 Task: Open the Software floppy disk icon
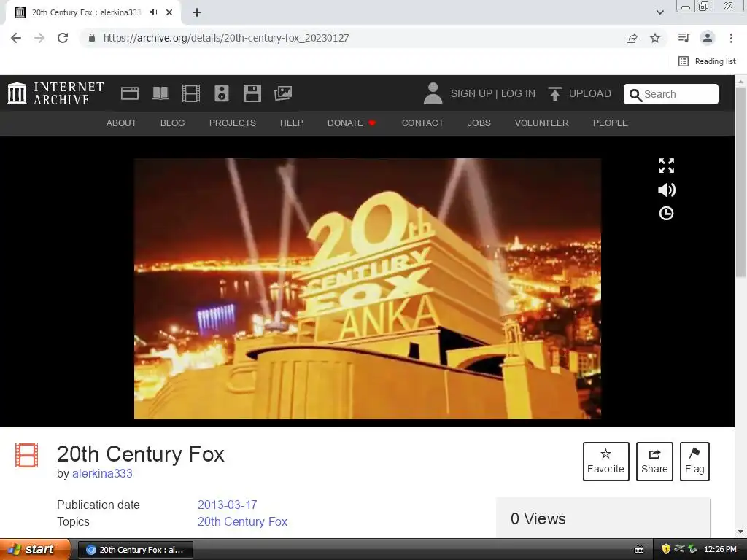pyautogui.click(x=252, y=93)
